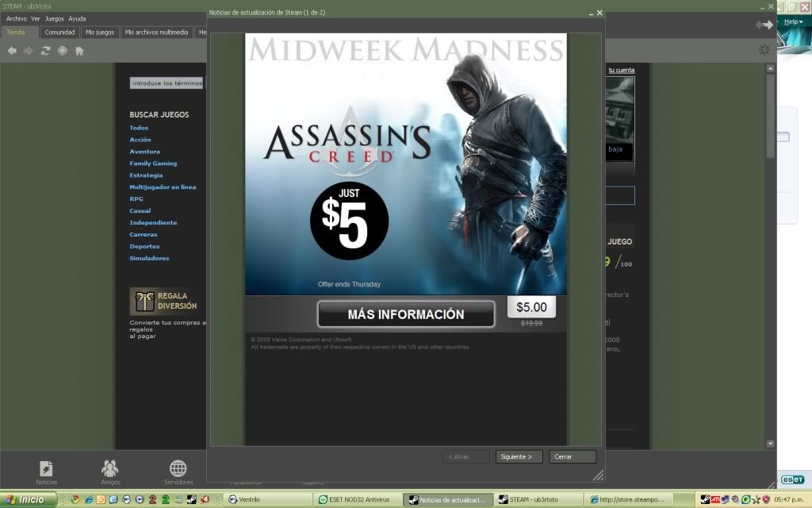Viewport: 812px width, 508px height.
Task: Open Noticias at the bottom of Steam
Action: tap(46, 472)
